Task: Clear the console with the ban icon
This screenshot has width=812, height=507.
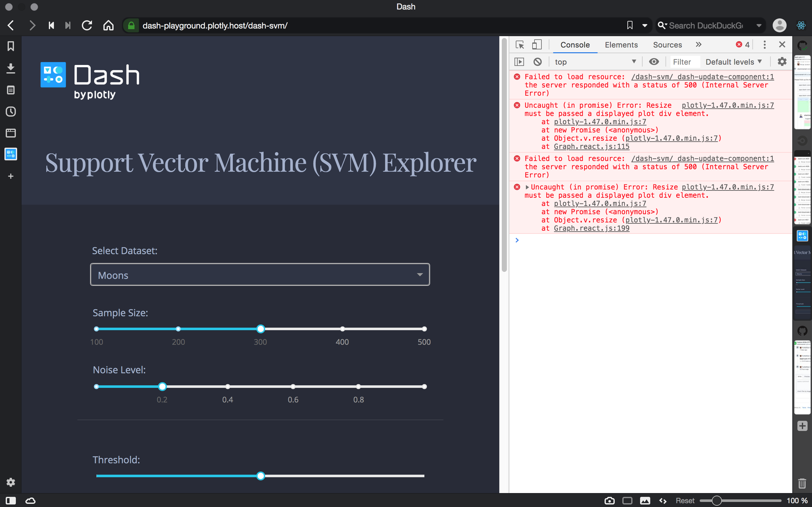Action: (x=538, y=62)
